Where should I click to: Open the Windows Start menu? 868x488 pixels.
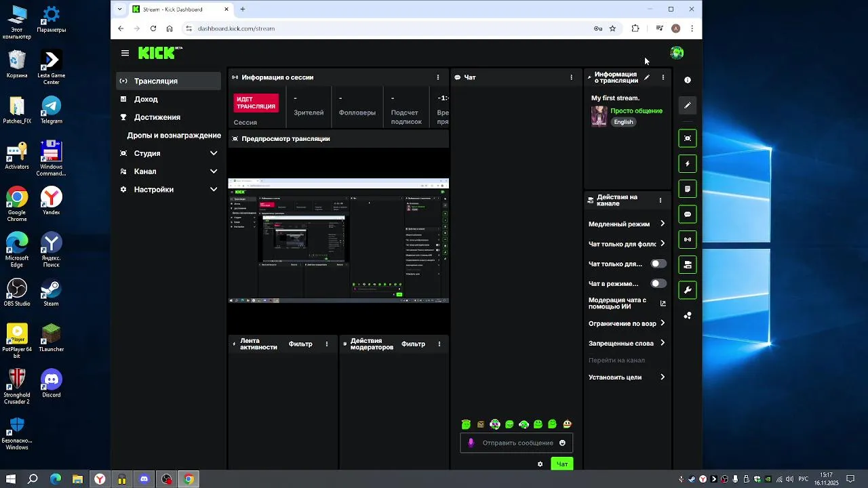(11, 479)
